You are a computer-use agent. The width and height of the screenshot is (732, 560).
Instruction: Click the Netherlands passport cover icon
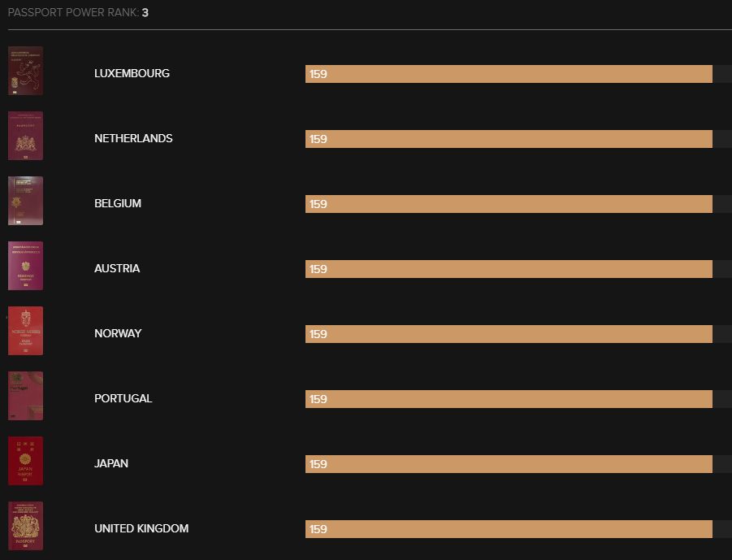(25, 136)
